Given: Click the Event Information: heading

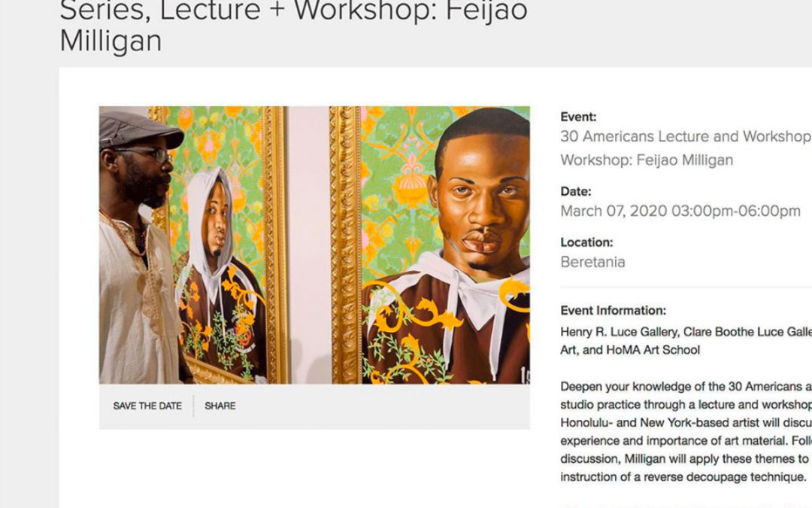Looking at the screenshot, I should point(614,311).
